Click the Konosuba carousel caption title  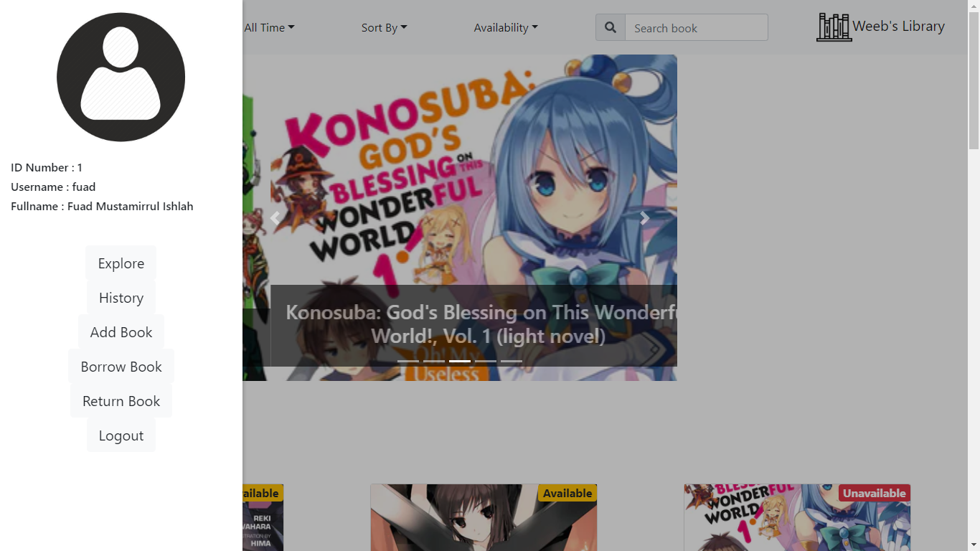pyautogui.click(x=481, y=324)
